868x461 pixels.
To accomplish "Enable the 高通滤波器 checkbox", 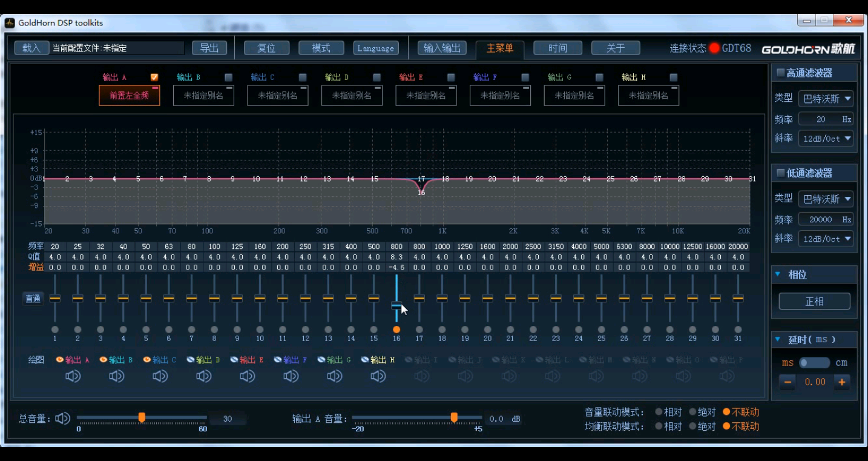I will (x=781, y=73).
